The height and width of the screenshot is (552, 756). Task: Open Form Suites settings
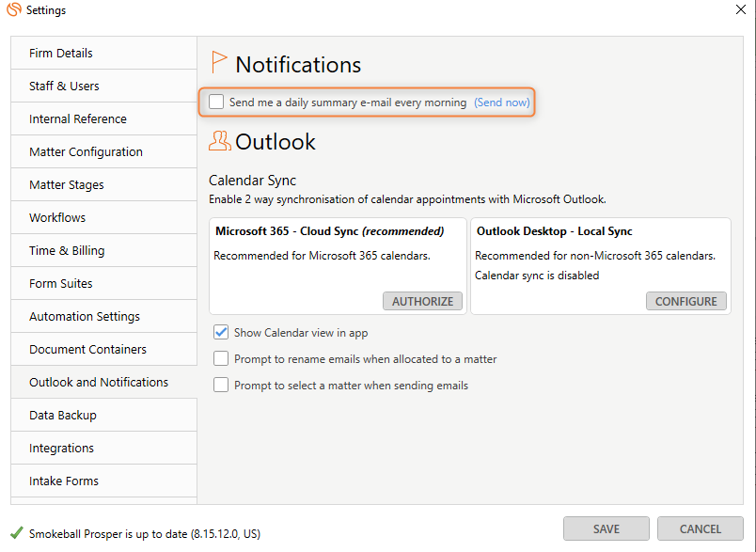point(103,283)
